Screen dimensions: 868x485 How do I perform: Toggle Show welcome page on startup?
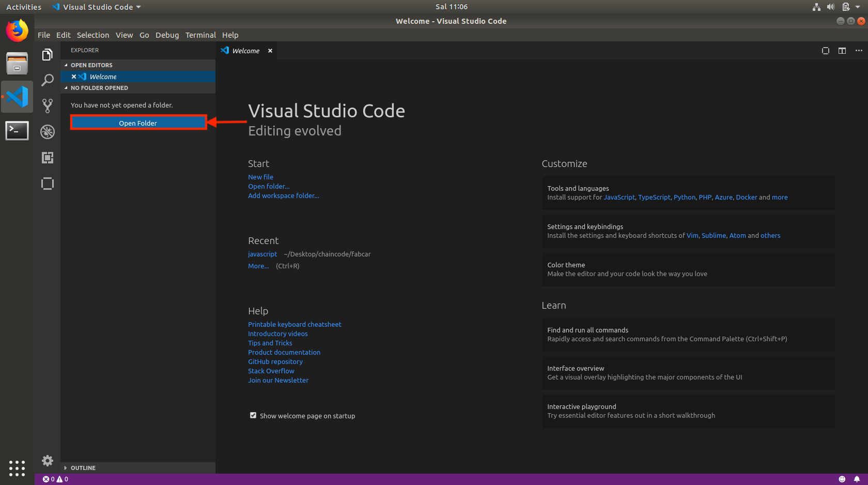pyautogui.click(x=253, y=415)
